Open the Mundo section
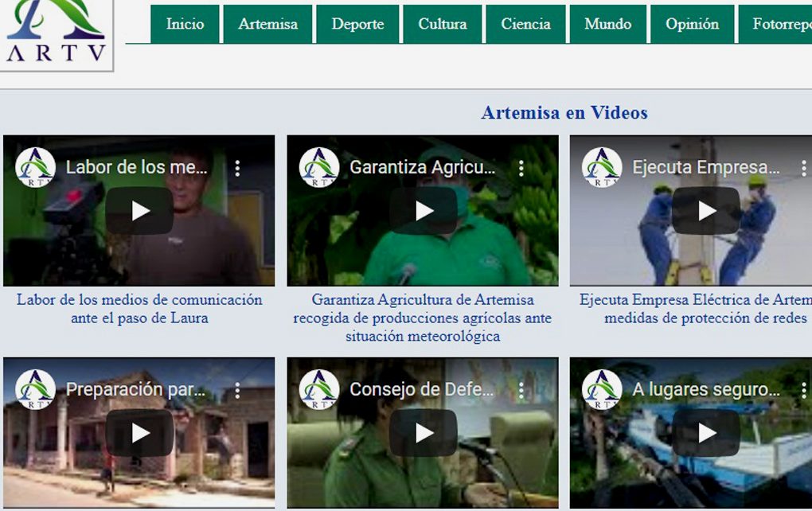 (608, 24)
